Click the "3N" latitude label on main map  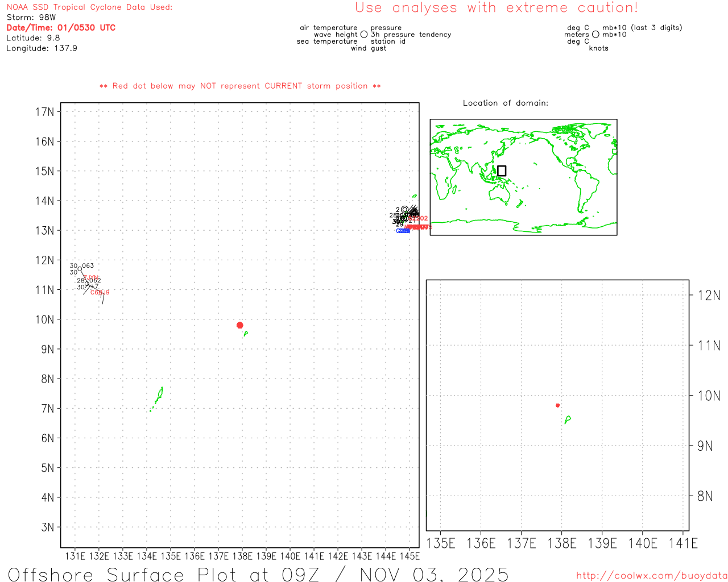[x=48, y=527]
